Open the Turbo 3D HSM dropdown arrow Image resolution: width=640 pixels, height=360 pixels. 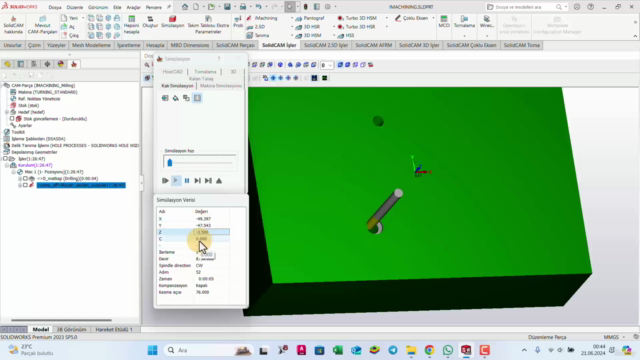coord(387,18)
